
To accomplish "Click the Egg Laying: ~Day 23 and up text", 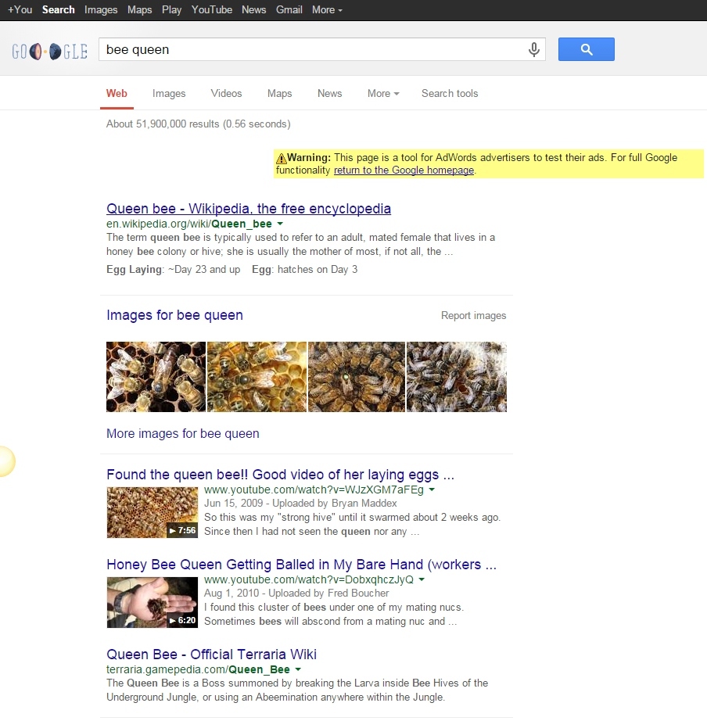I will (x=173, y=269).
